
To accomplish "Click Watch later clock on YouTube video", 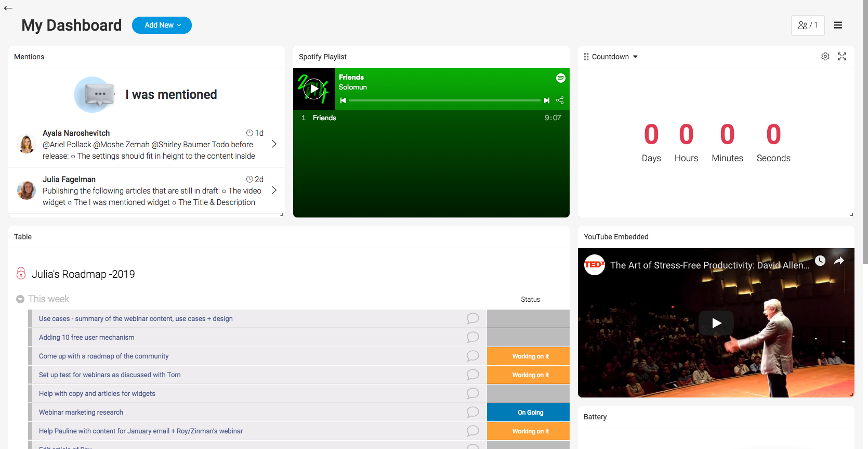I will coord(820,261).
